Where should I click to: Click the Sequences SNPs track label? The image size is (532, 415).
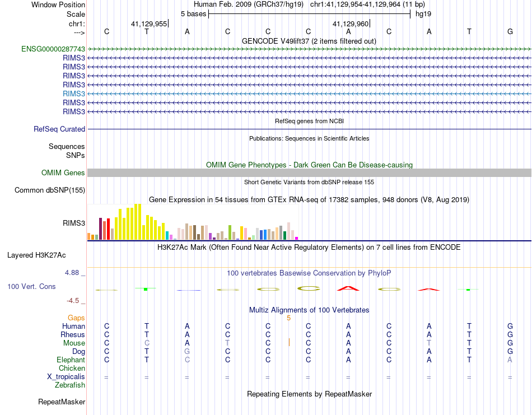pyautogui.click(x=67, y=151)
